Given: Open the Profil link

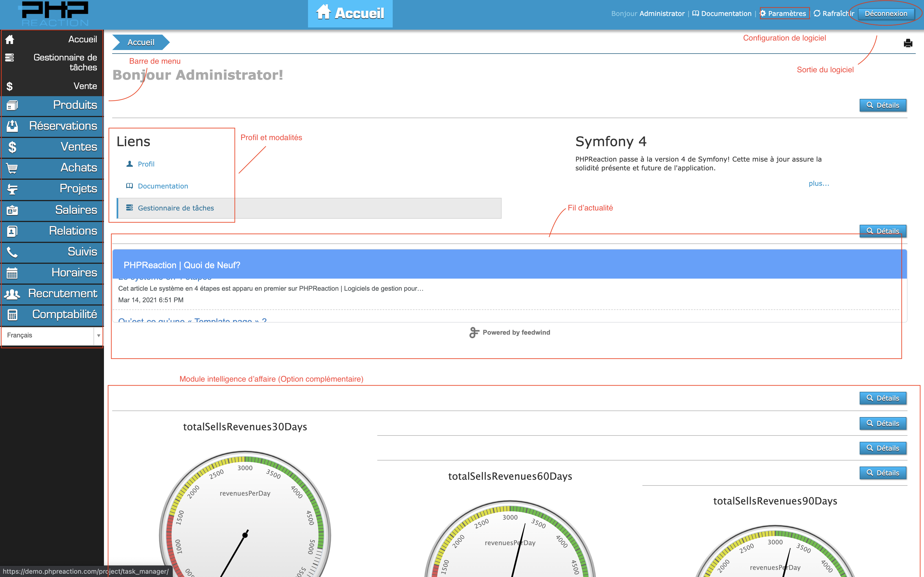Looking at the screenshot, I should pyautogui.click(x=146, y=164).
